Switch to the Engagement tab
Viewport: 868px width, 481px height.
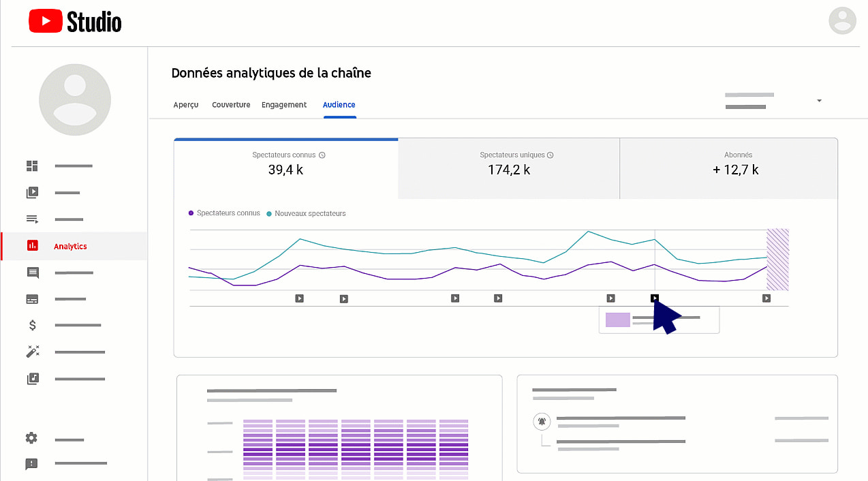coord(284,105)
